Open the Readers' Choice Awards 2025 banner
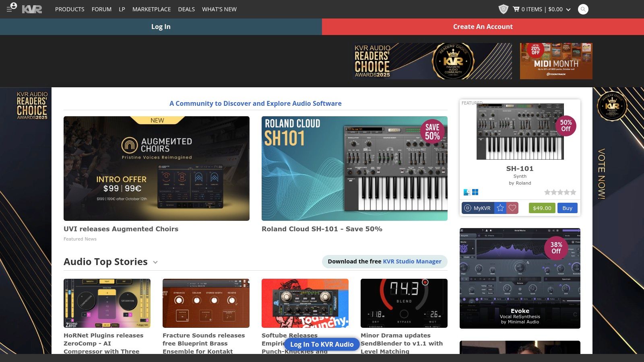The image size is (644, 362). [x=432, y=61]
